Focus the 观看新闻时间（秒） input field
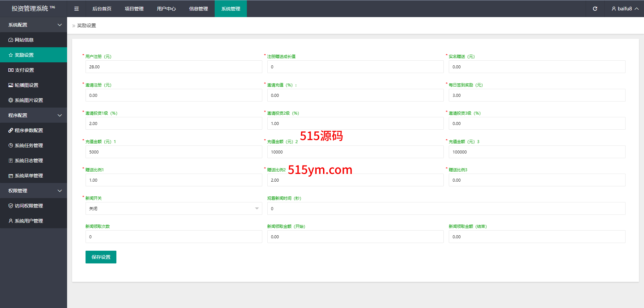This screenshot has width=644, height=308. click(x=446, y=208)
